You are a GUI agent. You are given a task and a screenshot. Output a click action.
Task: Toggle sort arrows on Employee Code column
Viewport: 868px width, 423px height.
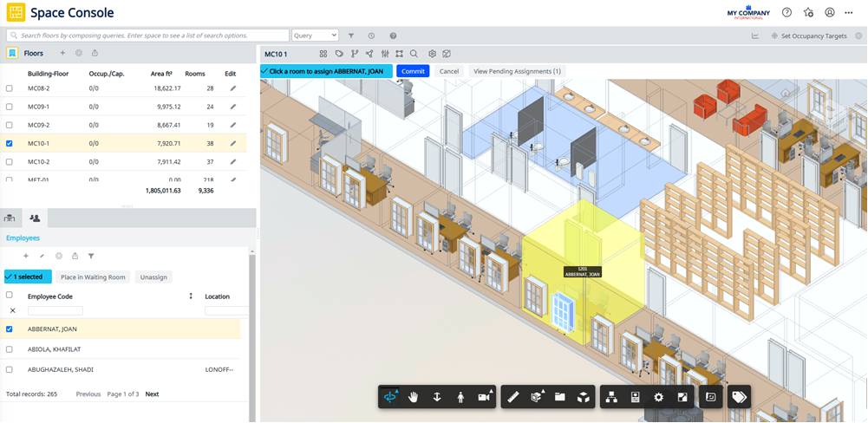(191, 296)
